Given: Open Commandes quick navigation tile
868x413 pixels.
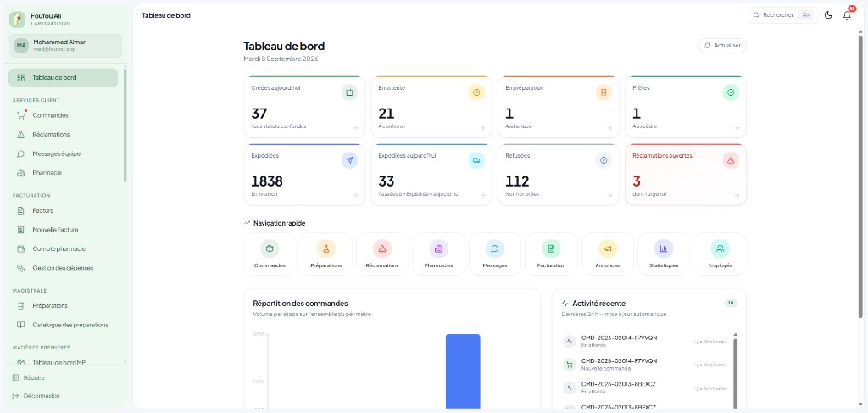Looking at the screenshot, I should (x=270, y=254).
